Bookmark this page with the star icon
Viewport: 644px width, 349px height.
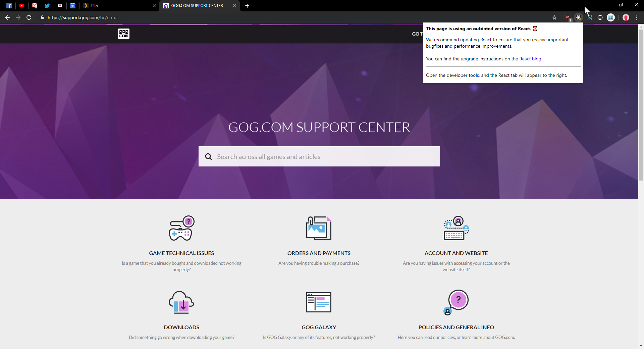pyautogui.click(x=554, y=17)
